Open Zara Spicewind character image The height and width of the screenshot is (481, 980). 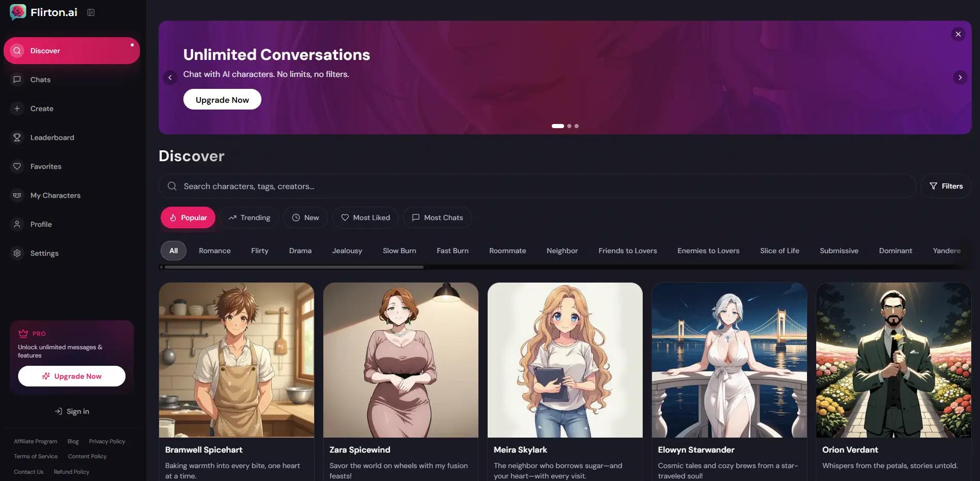(x=401, y=360)
